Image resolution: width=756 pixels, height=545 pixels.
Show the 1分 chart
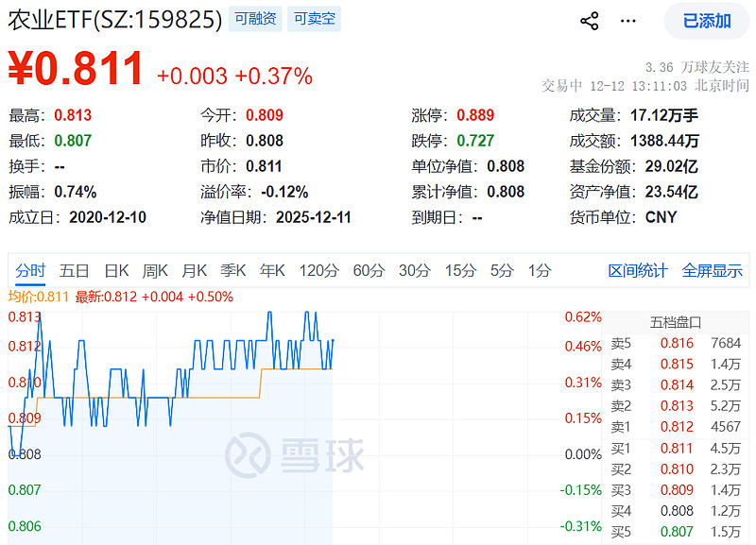click(540, 270)
